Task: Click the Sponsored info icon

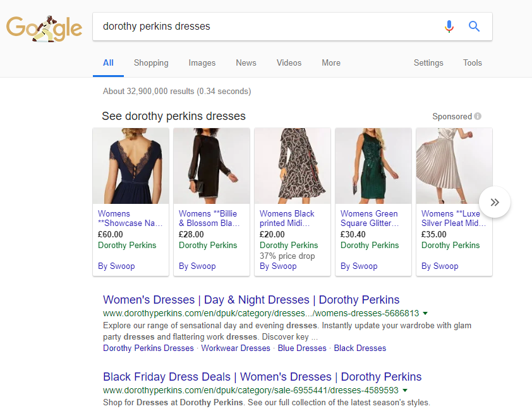Action: (x=478, y=116)
